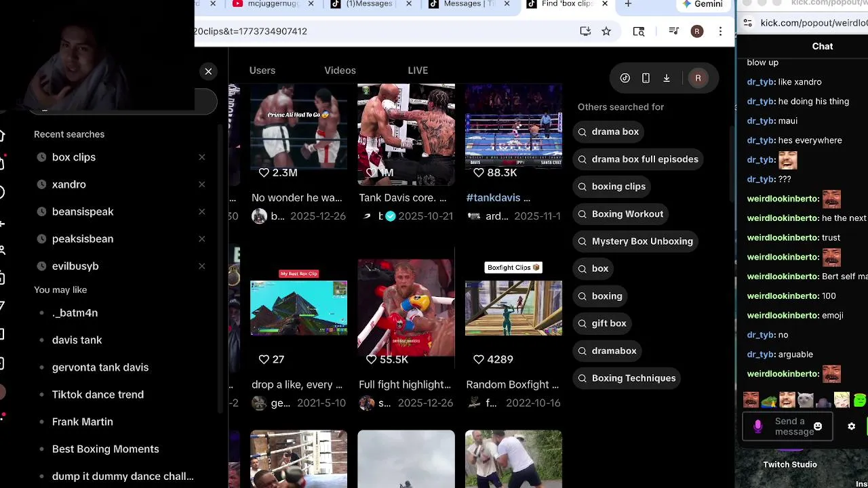Remove 'peaksisbean' from recent searches
This screenshot has width=868, height=488.
[x=202, y=239]
